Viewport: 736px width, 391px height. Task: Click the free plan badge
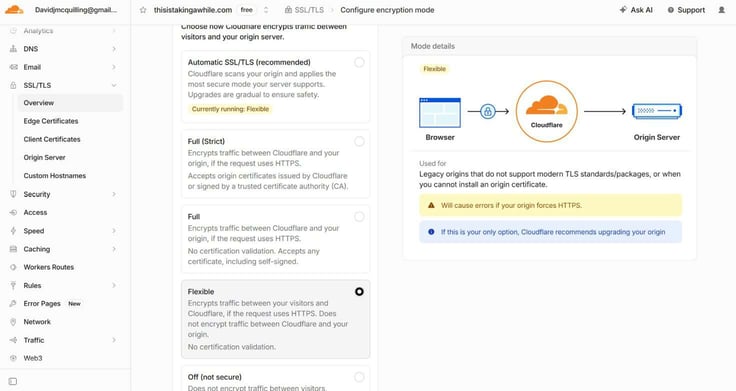(x=246, y=10)
